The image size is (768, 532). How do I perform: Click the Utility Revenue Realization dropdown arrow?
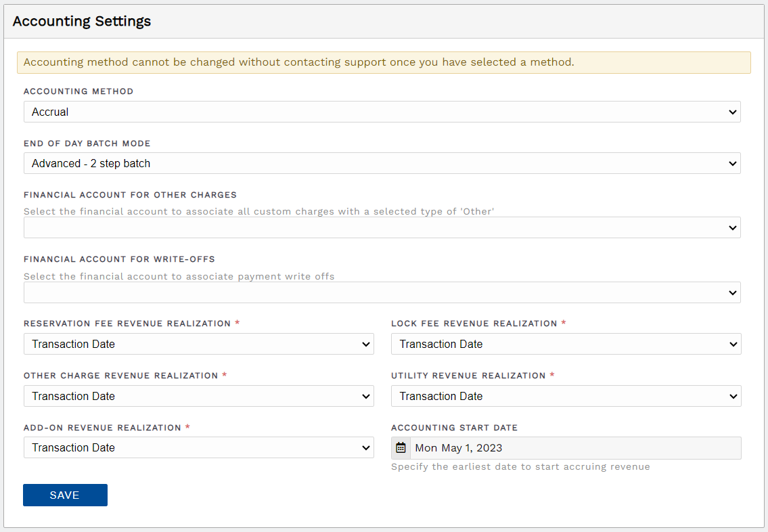(x=733, y=396)
